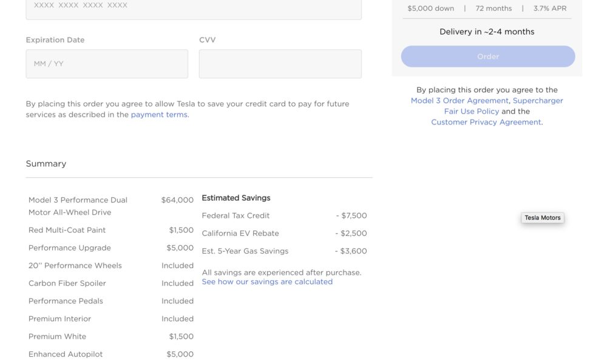Image resolution: width=607 pixels, height=364 pixels.
Task: Select the Performance Pedals line
Action: pos(66,302)
